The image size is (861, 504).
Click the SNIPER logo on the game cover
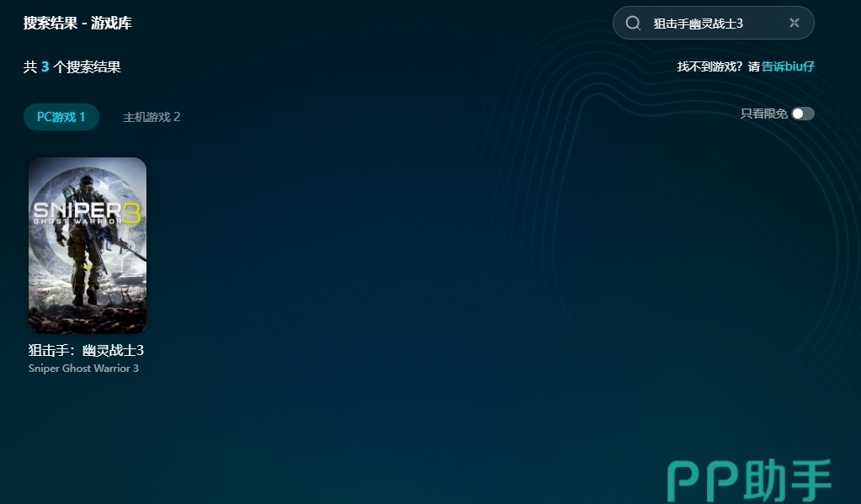click(x=76, y=210)
